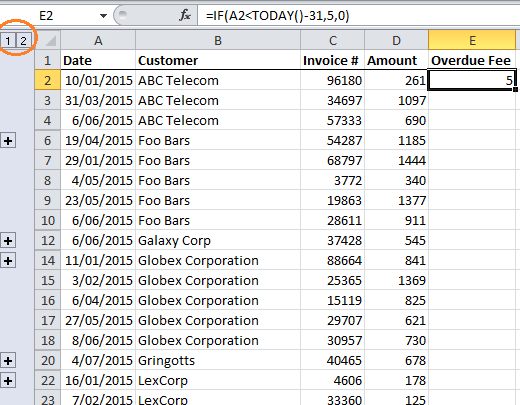Open the Name Box dropdown arrow
This screenshot has width=520, height=405.
coord(103,16)
